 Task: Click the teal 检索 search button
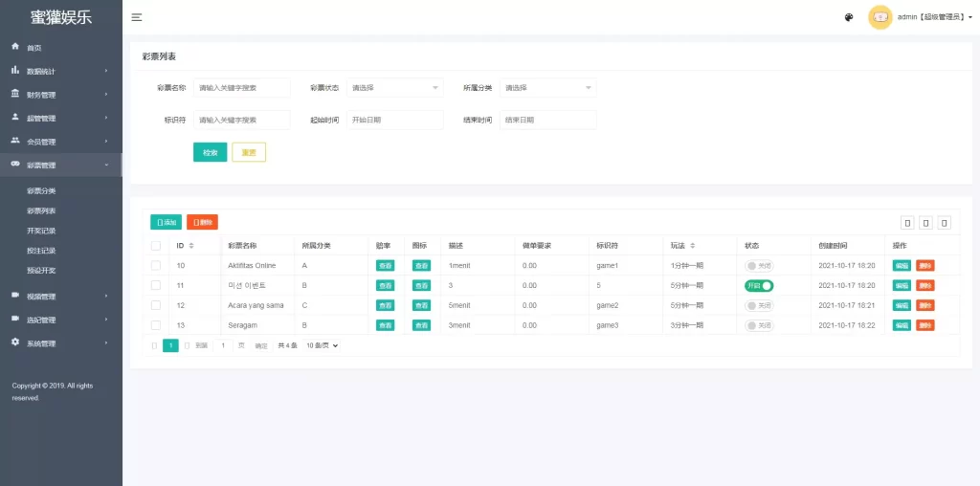210,152
